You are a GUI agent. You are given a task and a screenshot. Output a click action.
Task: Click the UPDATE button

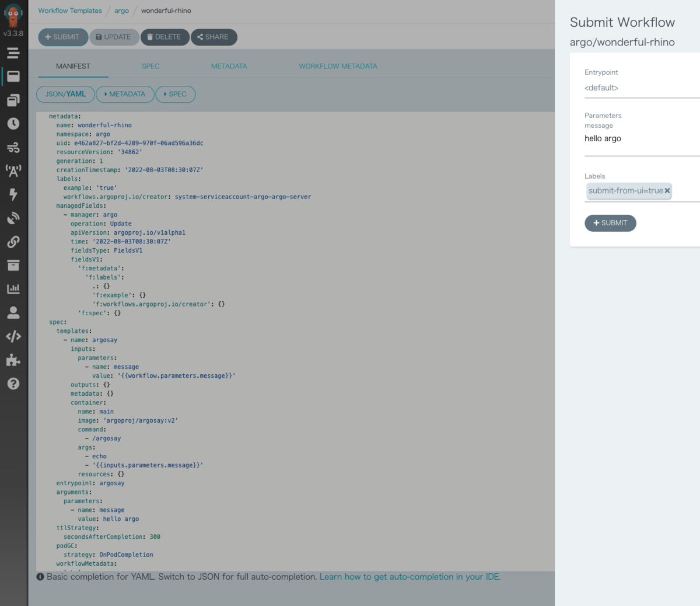(x=114, y=37)
